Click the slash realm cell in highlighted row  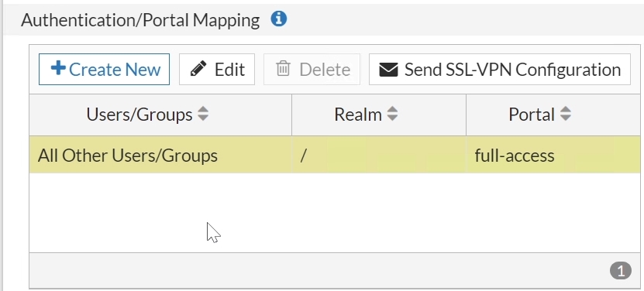coord(379,155)
